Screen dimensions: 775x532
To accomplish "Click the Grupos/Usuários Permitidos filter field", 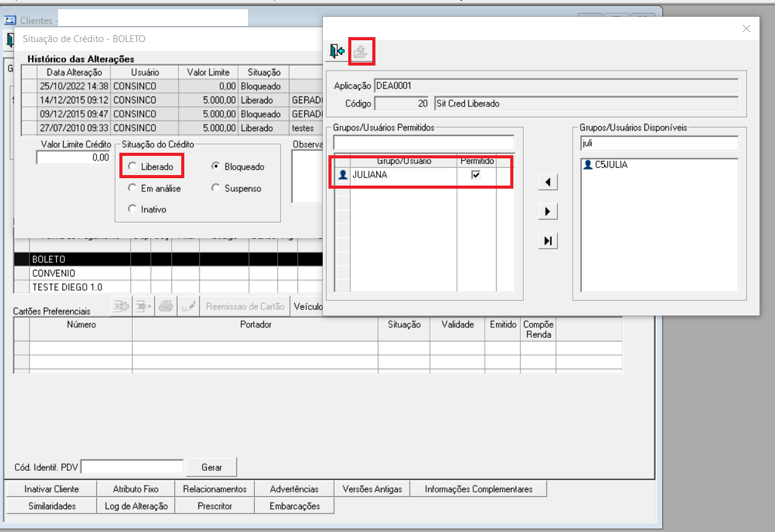I will 424,143.
